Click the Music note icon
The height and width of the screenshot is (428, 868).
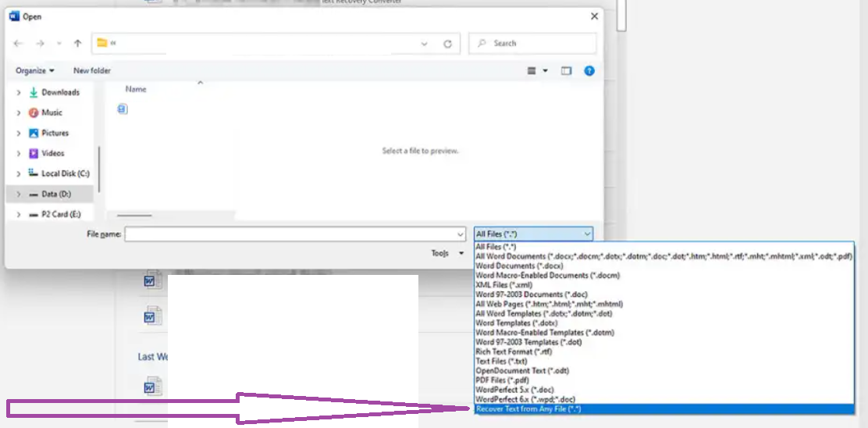tap(34, 112)
